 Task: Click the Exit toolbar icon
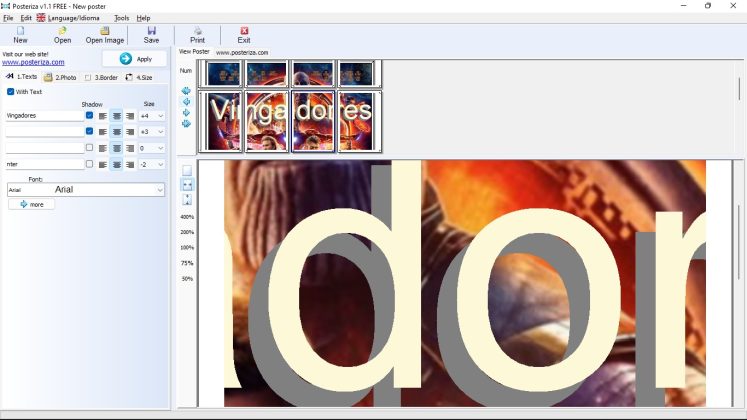[x=244, y=35]
